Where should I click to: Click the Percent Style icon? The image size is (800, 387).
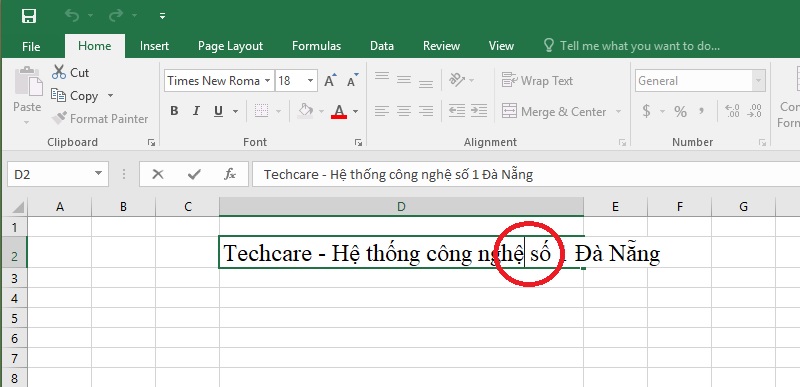click(680, 111)
